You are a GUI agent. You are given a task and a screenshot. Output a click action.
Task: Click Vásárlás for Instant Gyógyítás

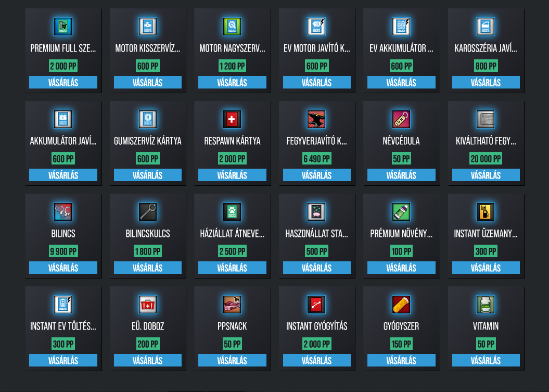point(316,360)
